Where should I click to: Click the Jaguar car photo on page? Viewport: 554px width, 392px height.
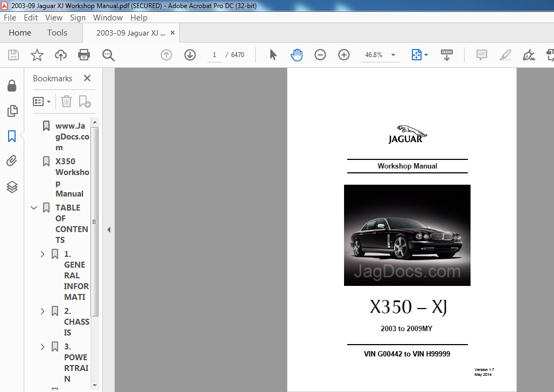pyautogui.click(x=407, y=235)
